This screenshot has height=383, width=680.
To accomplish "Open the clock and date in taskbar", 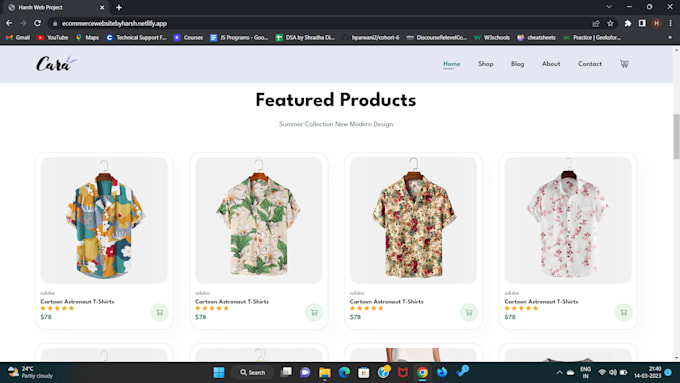I will pyautogui.click(x=647, y=372).
